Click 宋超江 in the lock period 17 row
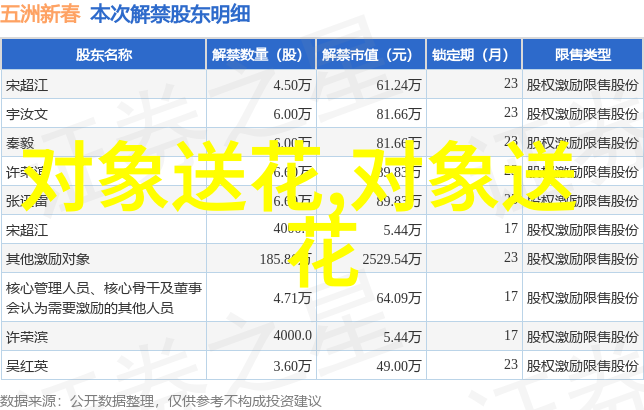The width and height of the screenshot is (644, 410). [x=27, y=230]
